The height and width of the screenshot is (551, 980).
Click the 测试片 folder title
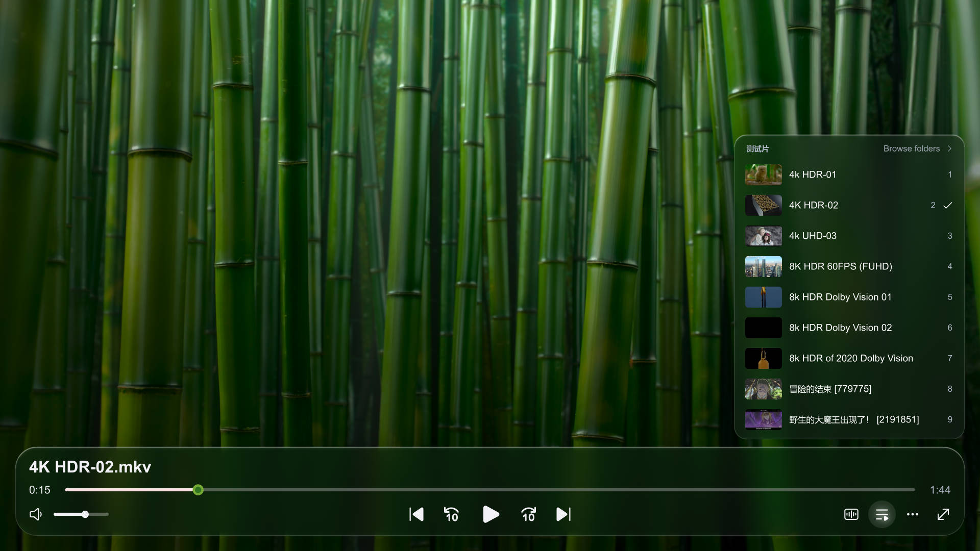coord(757,148)
